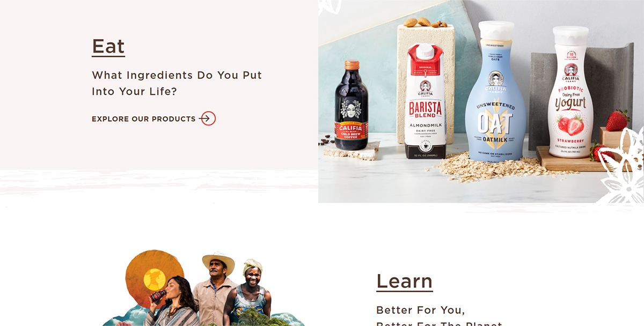The width and height of the screenshot is (644, 326).
Task: Click the strawberry beside the yogurt bottle
Action: [x=617, y=120]
